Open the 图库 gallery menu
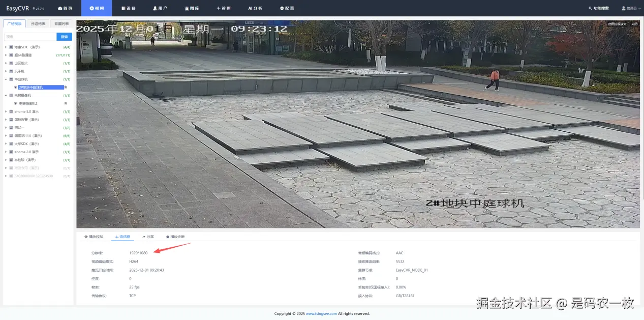 point(192,8)
